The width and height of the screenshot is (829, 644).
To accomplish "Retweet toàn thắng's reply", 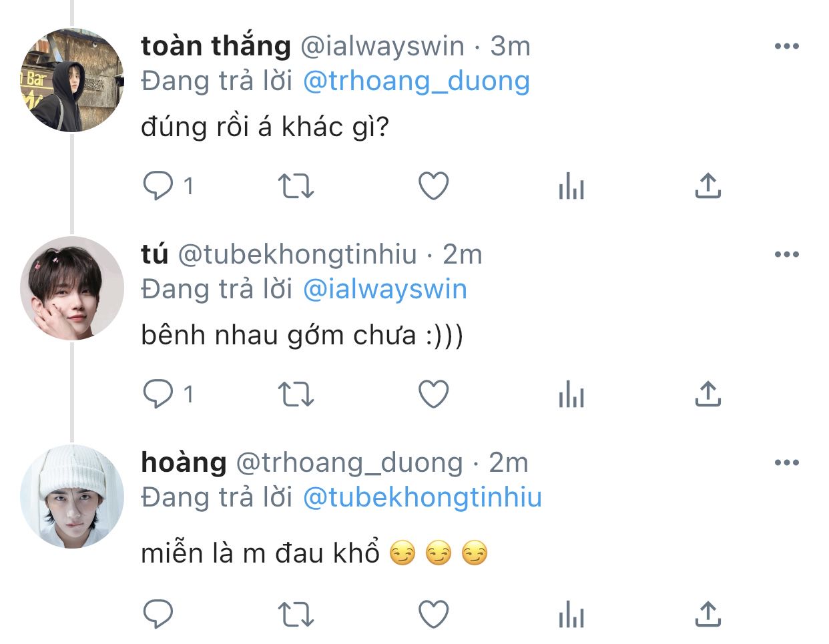I will click(295, 186).
